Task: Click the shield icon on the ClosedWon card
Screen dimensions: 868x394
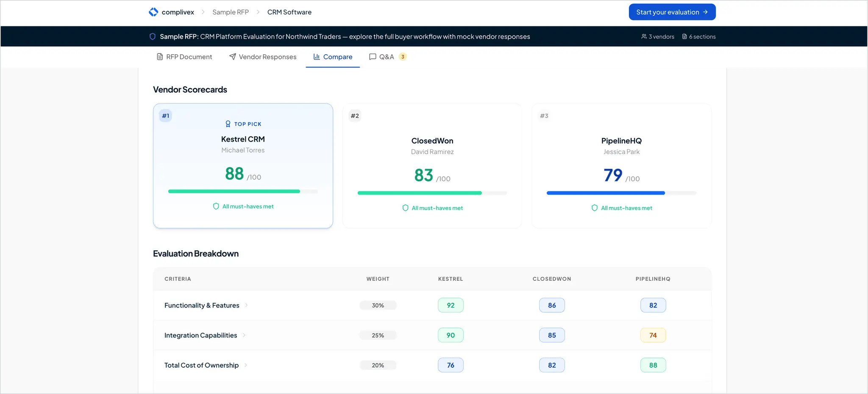Action: (405, 208)
